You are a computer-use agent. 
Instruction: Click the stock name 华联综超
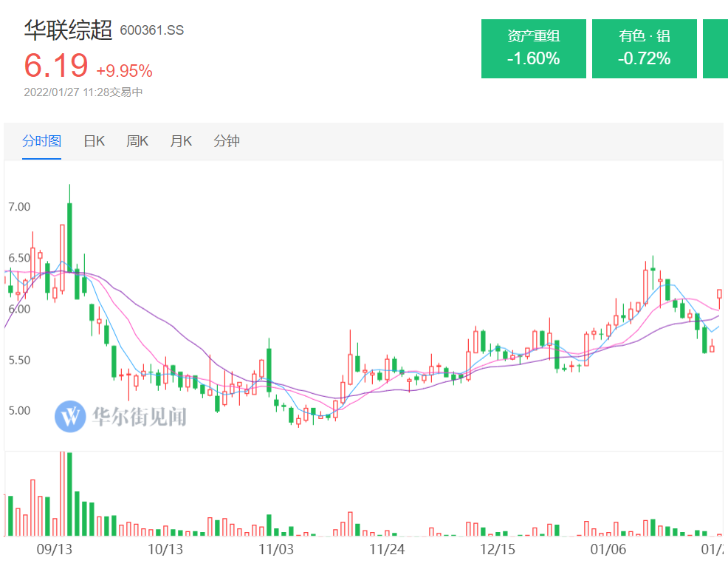click(x=68, y=30)
